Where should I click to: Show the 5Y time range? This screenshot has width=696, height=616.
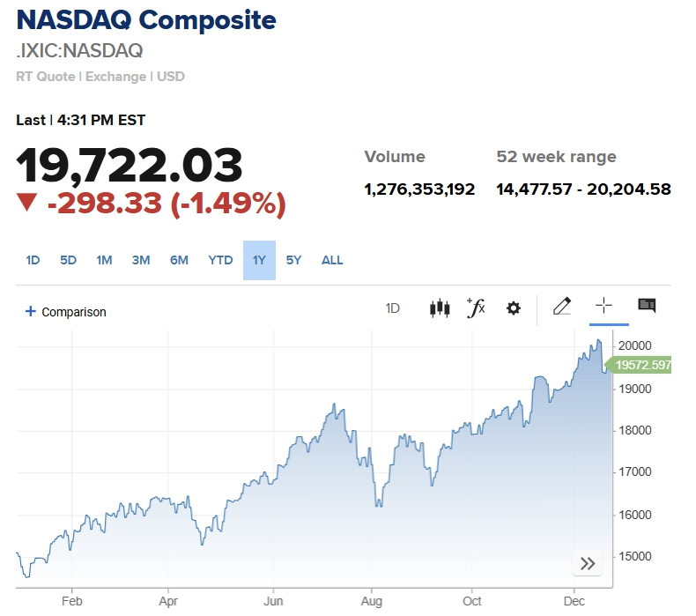point(293,260)
